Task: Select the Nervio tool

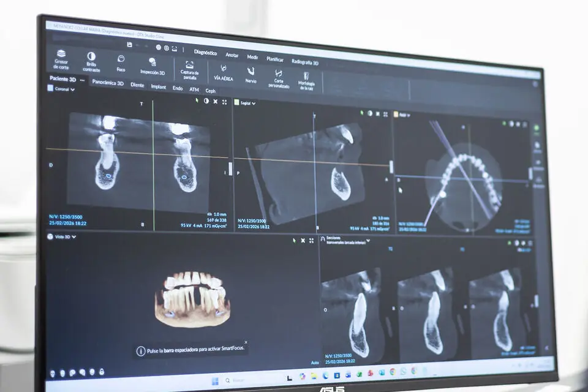Action: (251, 75)
